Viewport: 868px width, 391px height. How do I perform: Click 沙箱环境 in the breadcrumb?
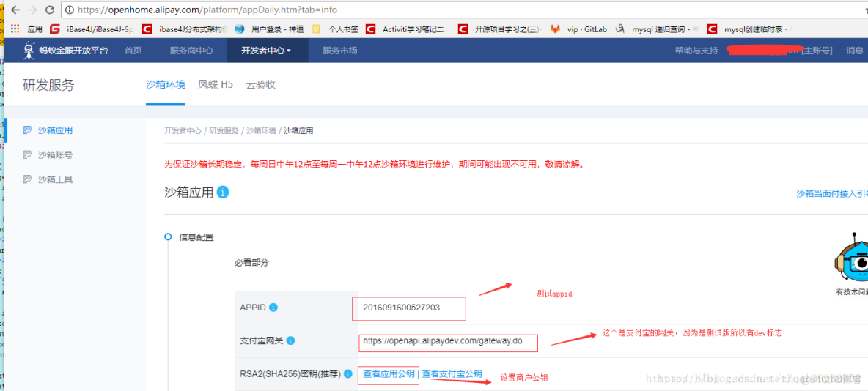point(261,130)
